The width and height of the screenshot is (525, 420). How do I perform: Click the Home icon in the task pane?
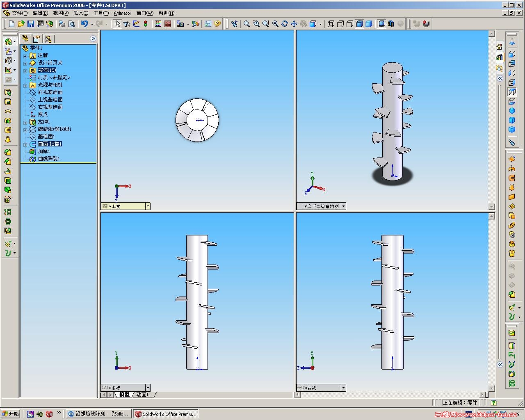click(x=499, y=46)
